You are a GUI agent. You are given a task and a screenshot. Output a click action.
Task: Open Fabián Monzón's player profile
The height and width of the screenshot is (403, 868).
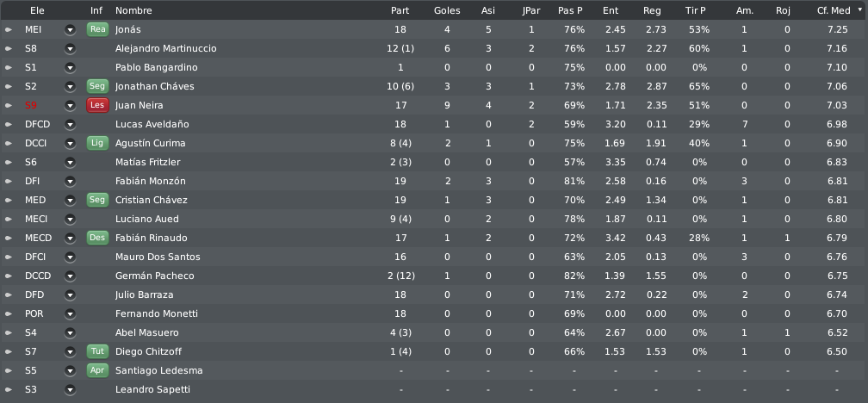[x=150, y=181]
